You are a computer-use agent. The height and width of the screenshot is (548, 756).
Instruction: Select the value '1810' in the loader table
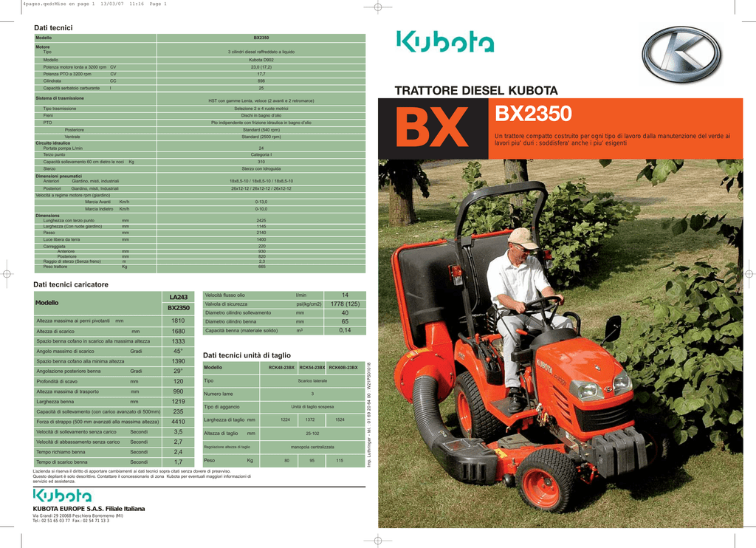pos(179,321)
